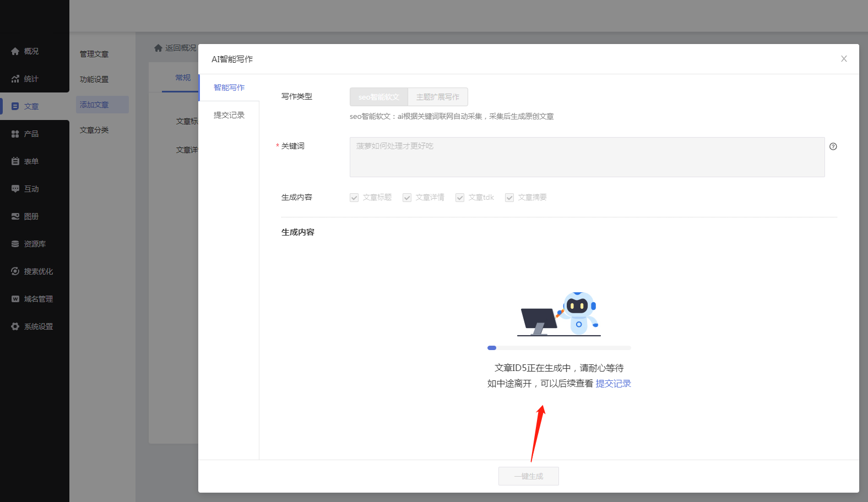Click the 资源库 database icon
Viewport: 868px width, 502px height.
tap(15, 244)
